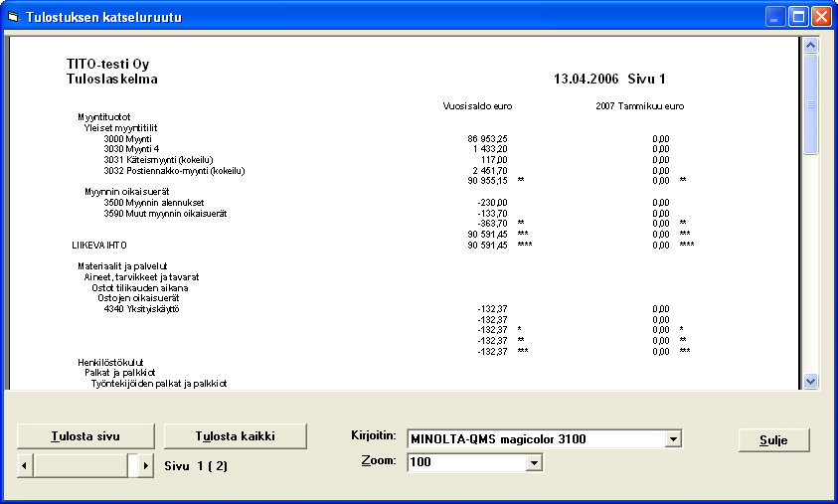Click the date 13.04.2006 Sivu 1
The height and width of the screenshot is (504, 838).
click(609, 80)
